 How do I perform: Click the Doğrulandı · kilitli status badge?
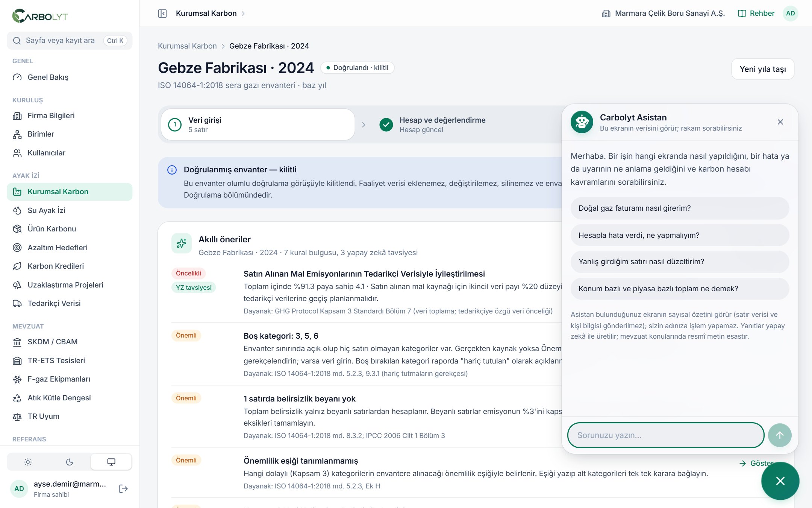click(357, 68)
